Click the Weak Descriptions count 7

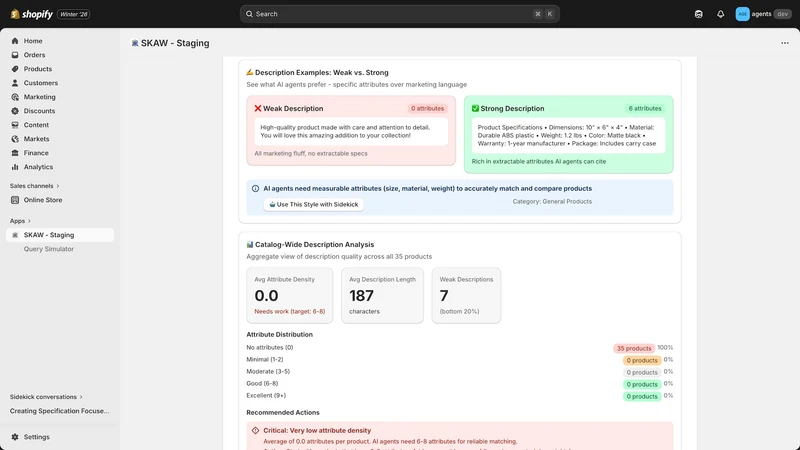pos(444,296)
